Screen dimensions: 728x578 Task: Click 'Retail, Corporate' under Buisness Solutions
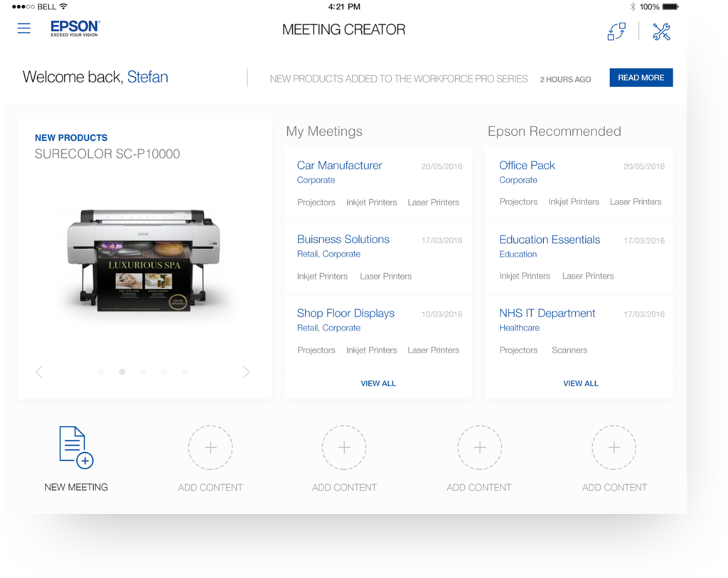tap(328, 254)
